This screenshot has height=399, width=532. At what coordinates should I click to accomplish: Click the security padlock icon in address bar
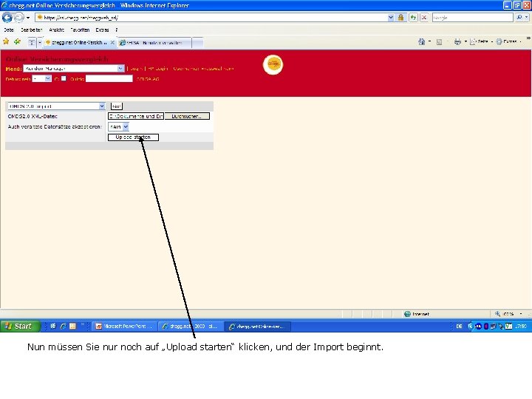400,17
